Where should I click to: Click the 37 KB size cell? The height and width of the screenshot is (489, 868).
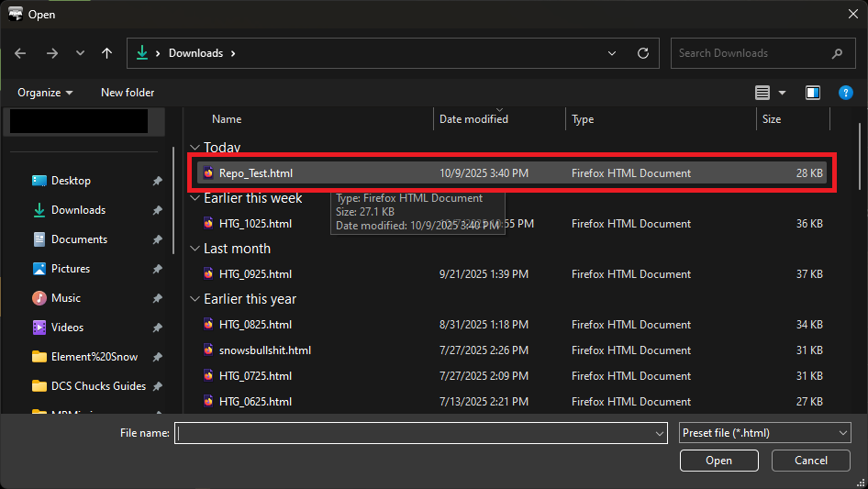[x=808, y=274]
